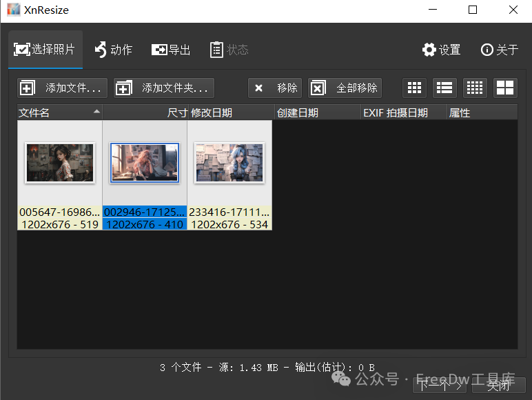Click file name 005647-16986...
532x400 pixels.
60,212
